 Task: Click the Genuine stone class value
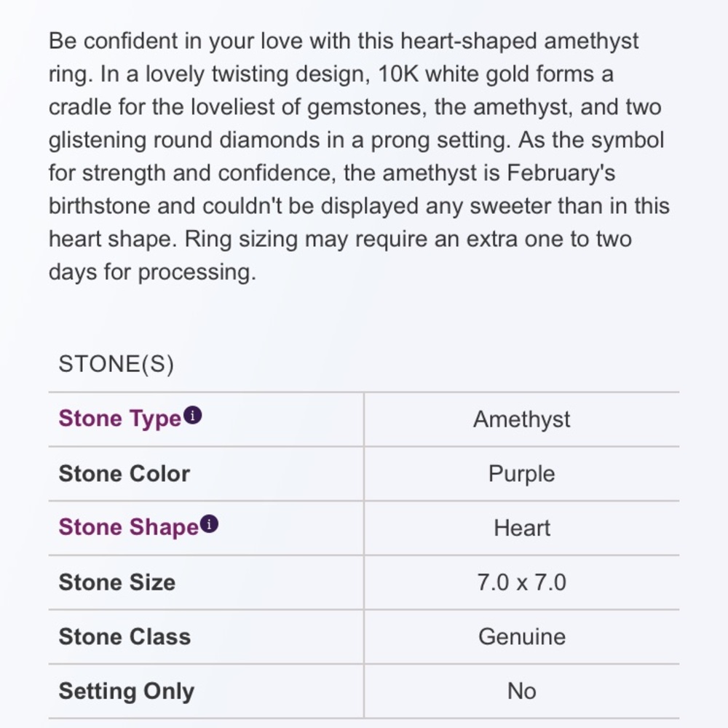point(521,636)
